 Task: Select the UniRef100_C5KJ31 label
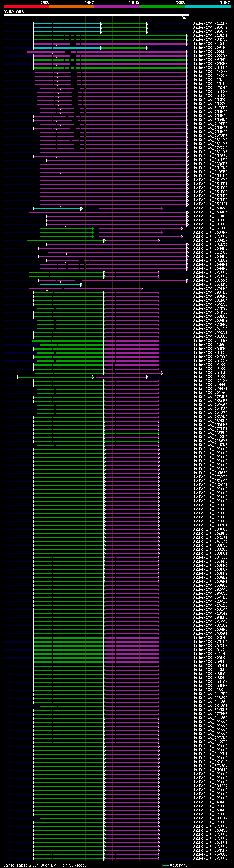click(x=210, y=204)
